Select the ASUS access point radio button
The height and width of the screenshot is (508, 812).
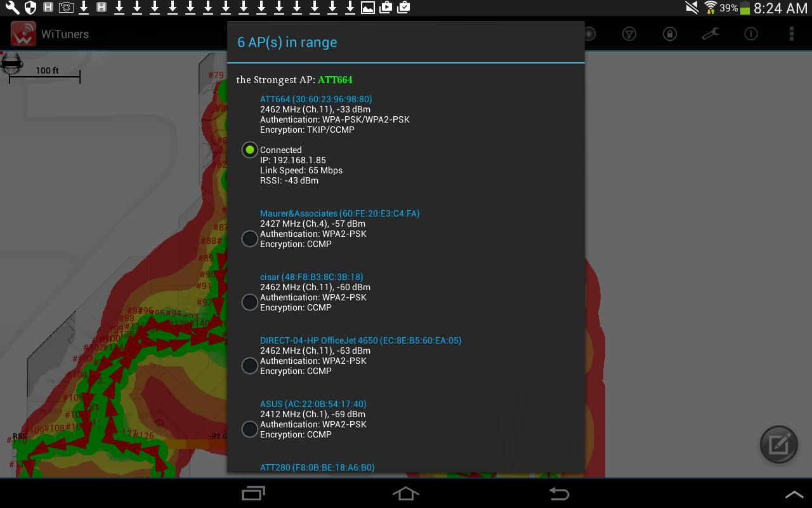point(250,429)
